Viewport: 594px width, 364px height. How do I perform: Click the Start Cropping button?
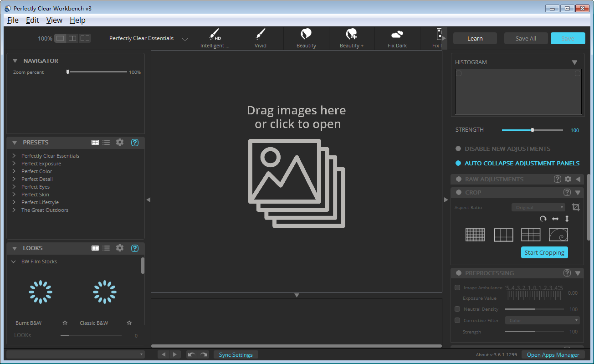pyautogui.click(x=544, y=252)
